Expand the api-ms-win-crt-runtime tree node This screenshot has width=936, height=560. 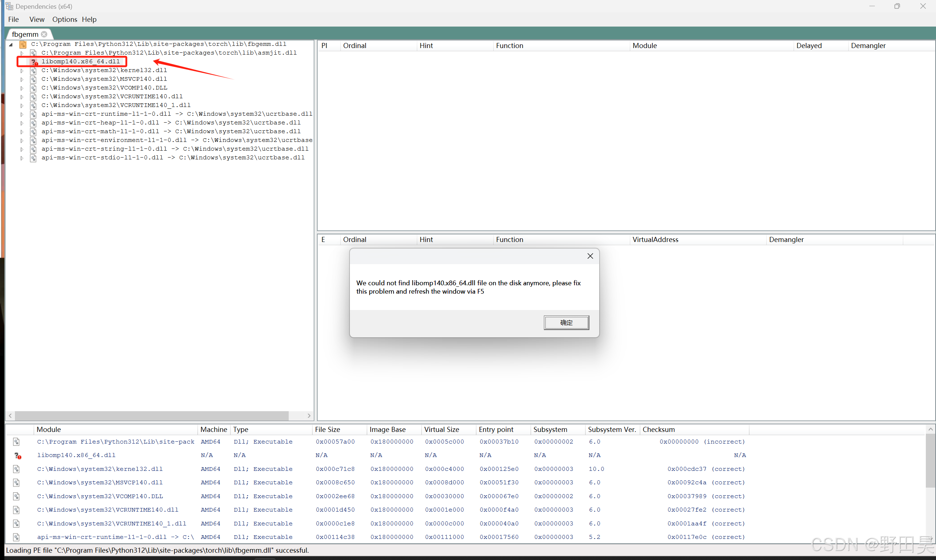22,114
